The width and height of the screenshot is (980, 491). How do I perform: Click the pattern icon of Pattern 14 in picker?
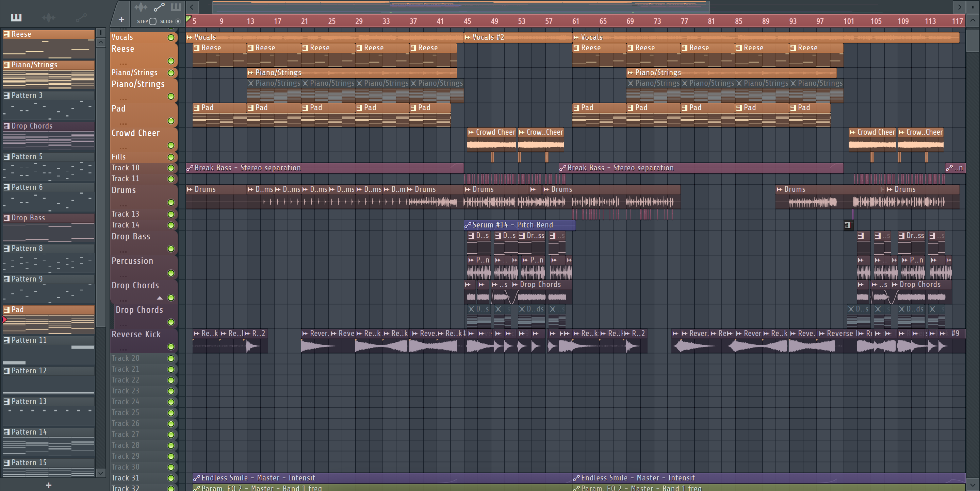[x=6, y=432]
